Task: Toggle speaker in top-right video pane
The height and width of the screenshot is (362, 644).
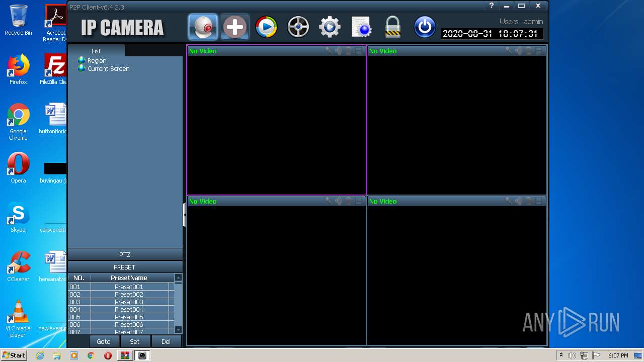Action: pyautogui.click(x=519, y=51)
